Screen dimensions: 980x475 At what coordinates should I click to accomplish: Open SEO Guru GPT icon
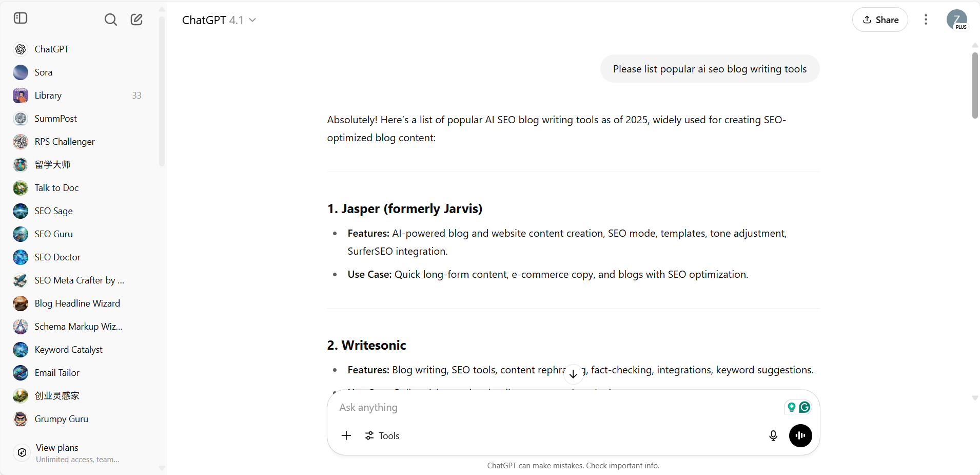click(21, 234)
